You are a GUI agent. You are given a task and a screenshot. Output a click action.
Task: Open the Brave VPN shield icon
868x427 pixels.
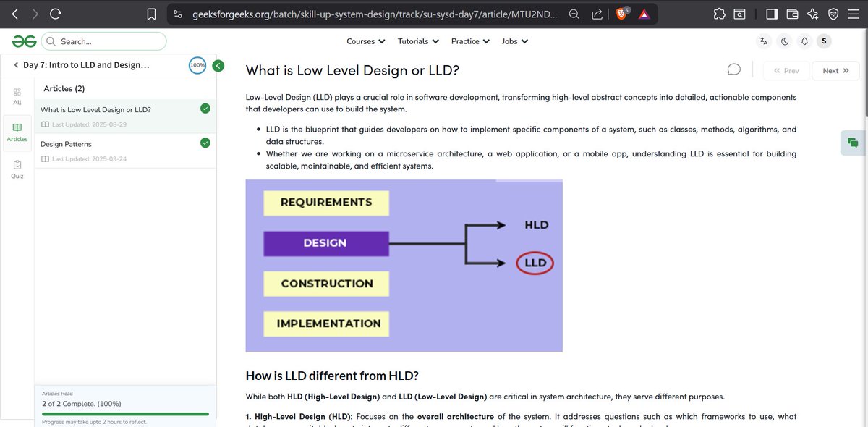click(x=833, y=14)
